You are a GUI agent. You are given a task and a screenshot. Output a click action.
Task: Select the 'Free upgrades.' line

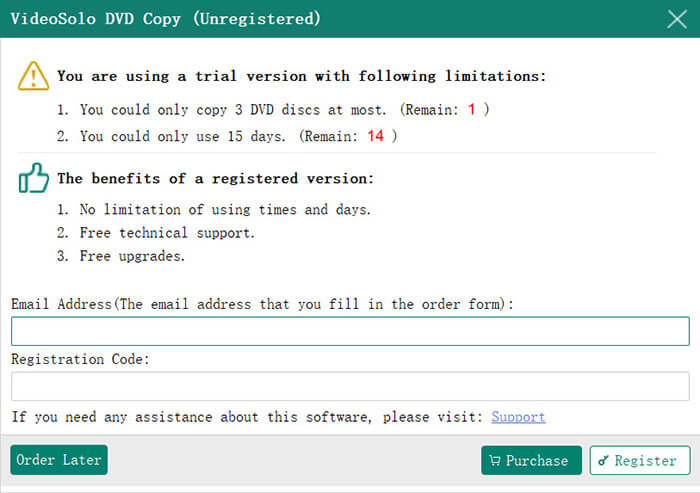121,256
